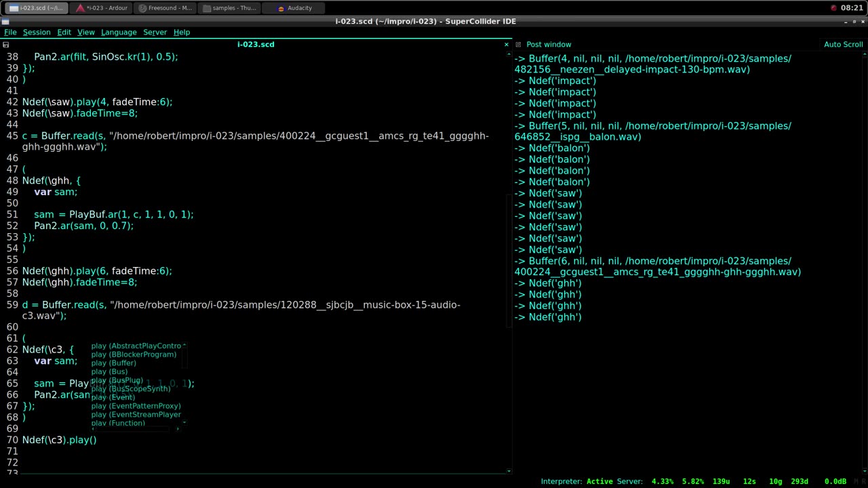Click autocomplete list horizontal scrollbar
This screenshot has width=868, height=488.
pyautogui.click(x=136, y=429)
